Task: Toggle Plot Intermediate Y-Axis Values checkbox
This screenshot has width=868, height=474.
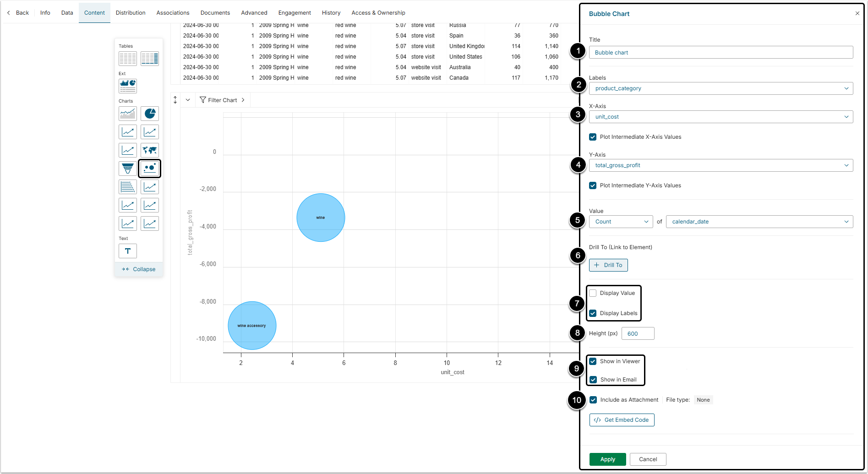Action: [x=593, y=185]
